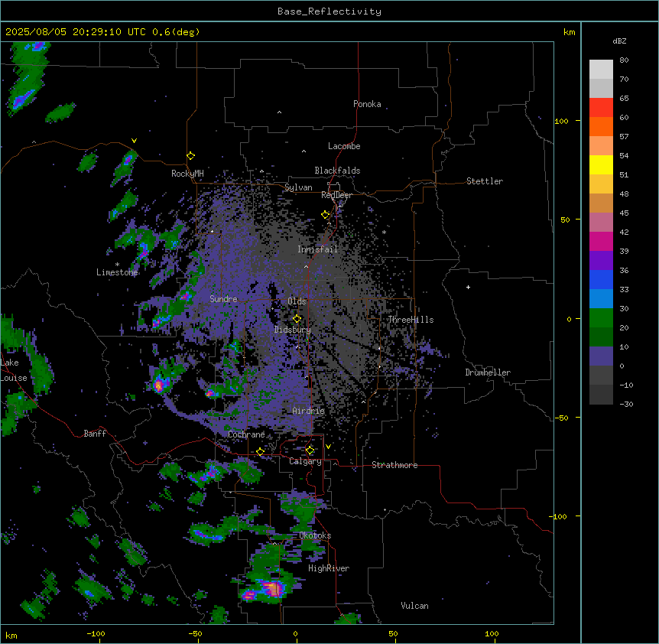The image size is (659, 644).
Task: Pick the yellow 51-54 dBZ legend swatch
Action: click(x=601, y=164)
